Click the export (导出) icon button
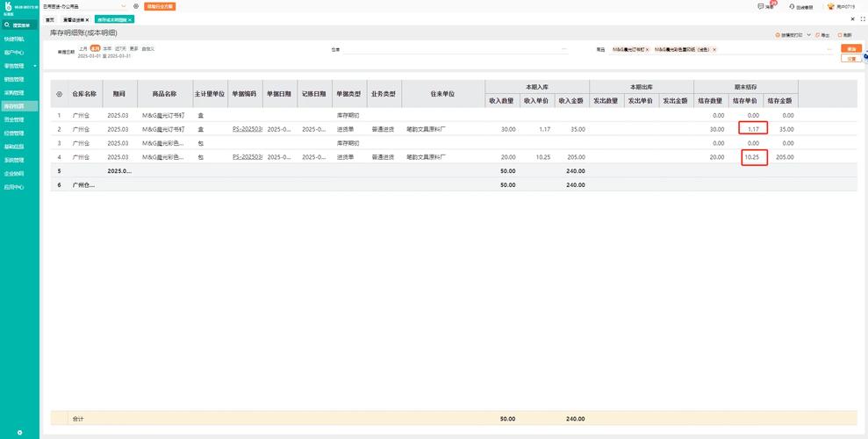This screenshot has height=439, width=868. (818, 35)
